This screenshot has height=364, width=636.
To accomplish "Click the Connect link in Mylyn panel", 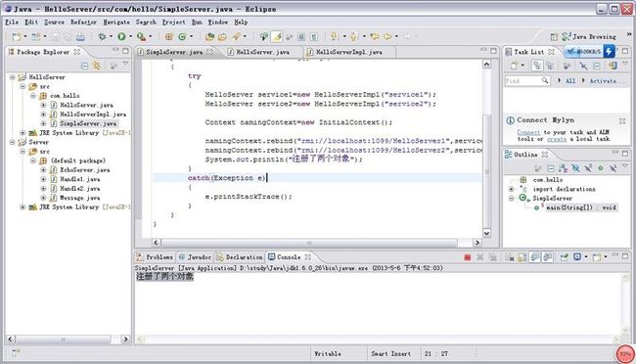I will tap(528, 132).
